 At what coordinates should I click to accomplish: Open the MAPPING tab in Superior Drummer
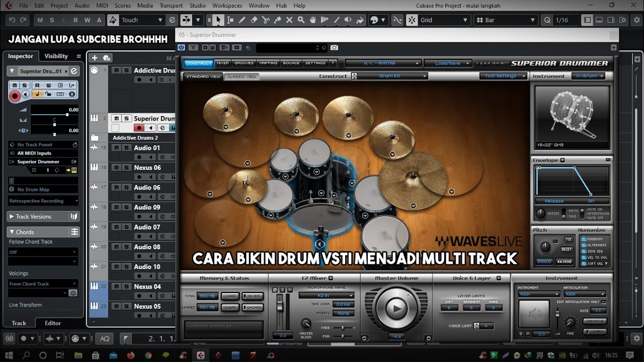(268, 63)
